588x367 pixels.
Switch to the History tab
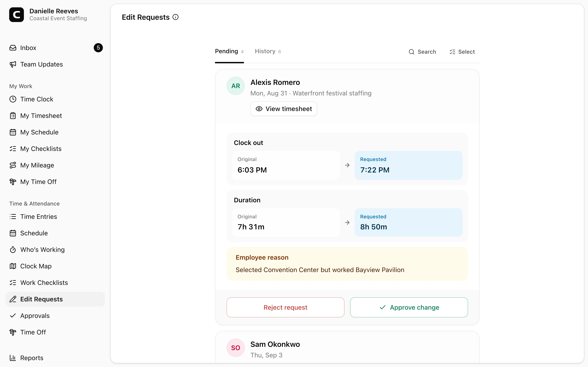pos(268,52)
